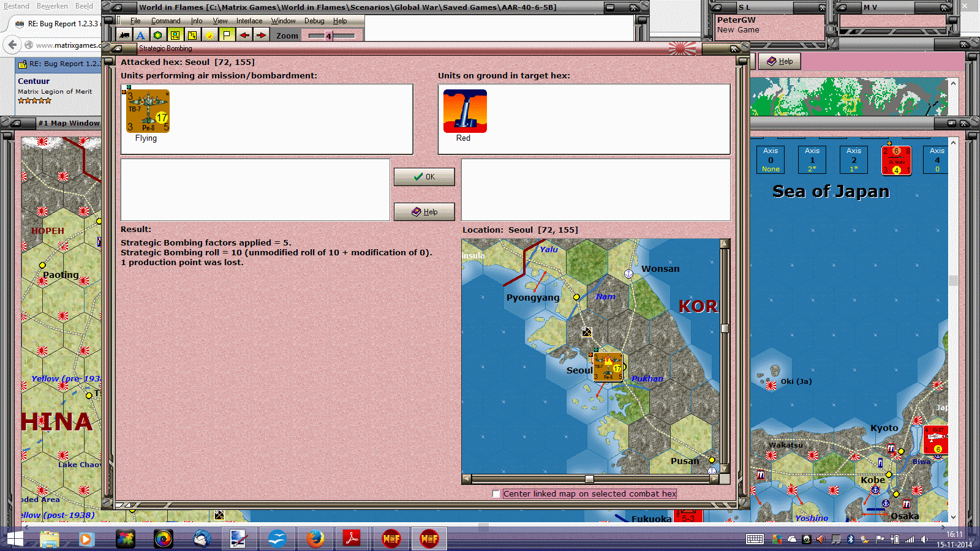Click the Axis 2 sea box
The image size is (980, 551).
pyautogui.click(x=854, y=160)
